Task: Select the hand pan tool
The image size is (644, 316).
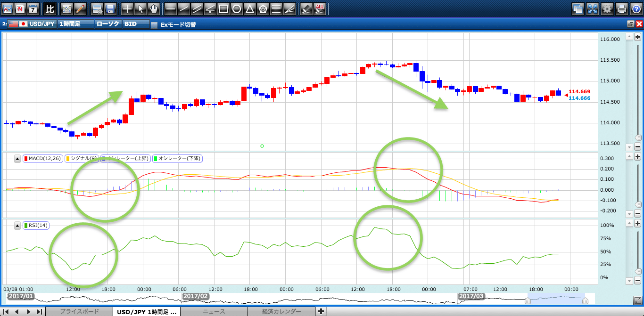Action: tap(154, 8)
